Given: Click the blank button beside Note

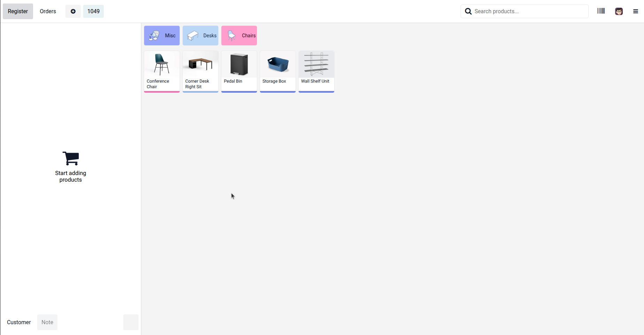Looking at the screenshot, I should click(131, 322).
